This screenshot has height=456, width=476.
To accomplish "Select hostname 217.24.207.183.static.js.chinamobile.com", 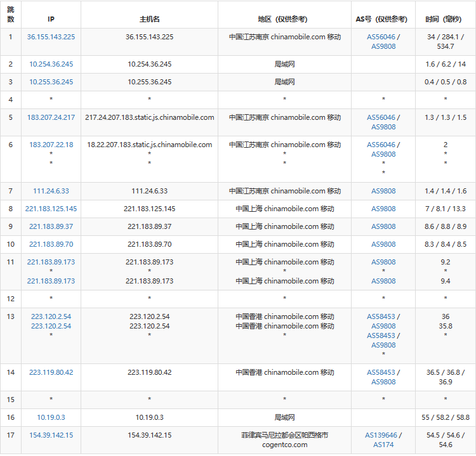I will point(149,117).
